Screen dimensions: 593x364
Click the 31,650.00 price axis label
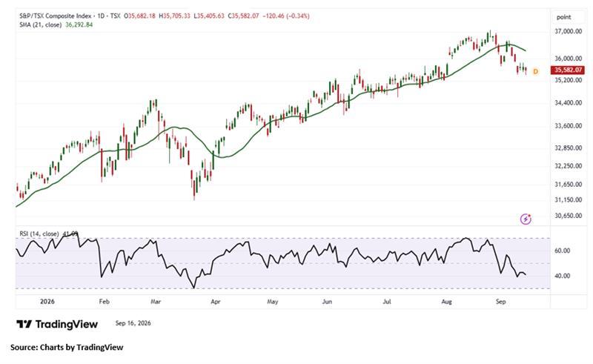[568, 185]
